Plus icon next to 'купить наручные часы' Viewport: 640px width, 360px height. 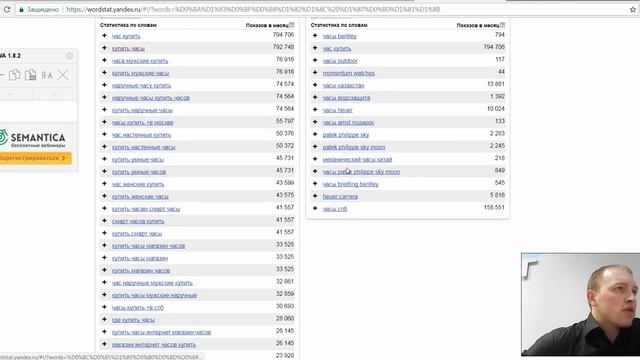click(x=104, y=110)
